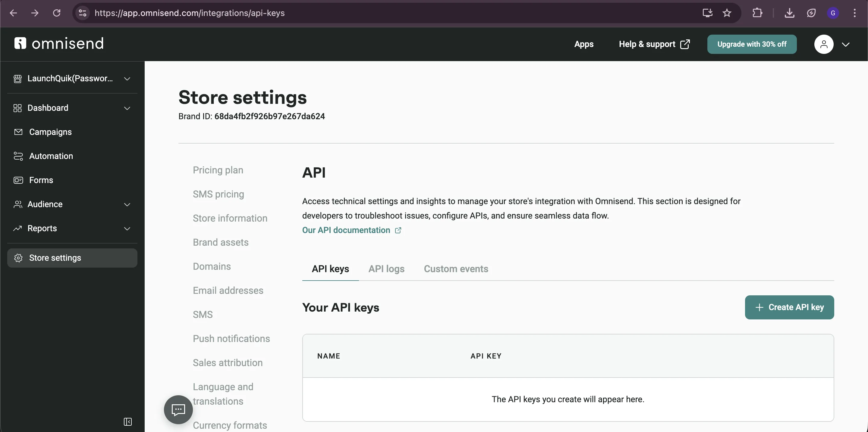Open Domains settings
This screenshot has width=868, height=432.
212,266
